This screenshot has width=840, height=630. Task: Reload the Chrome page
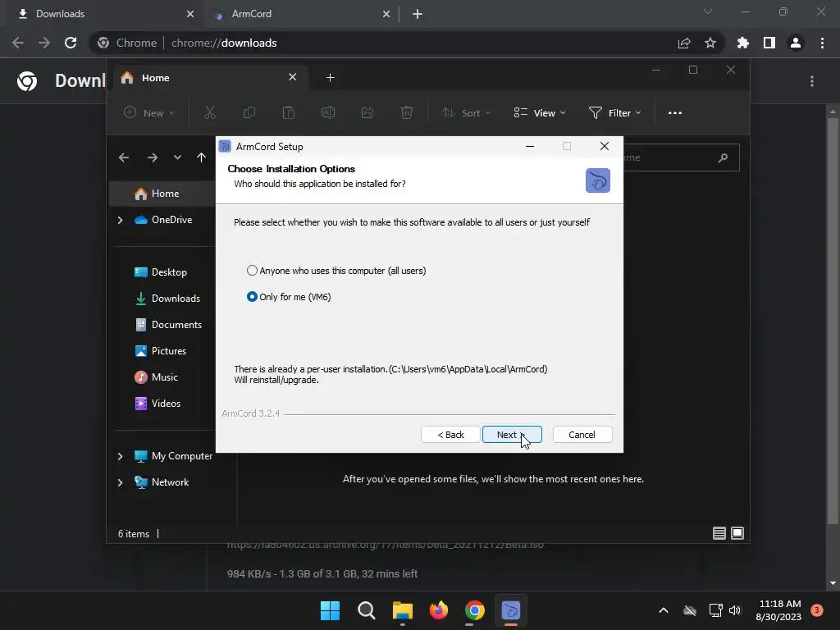point(71,43)
